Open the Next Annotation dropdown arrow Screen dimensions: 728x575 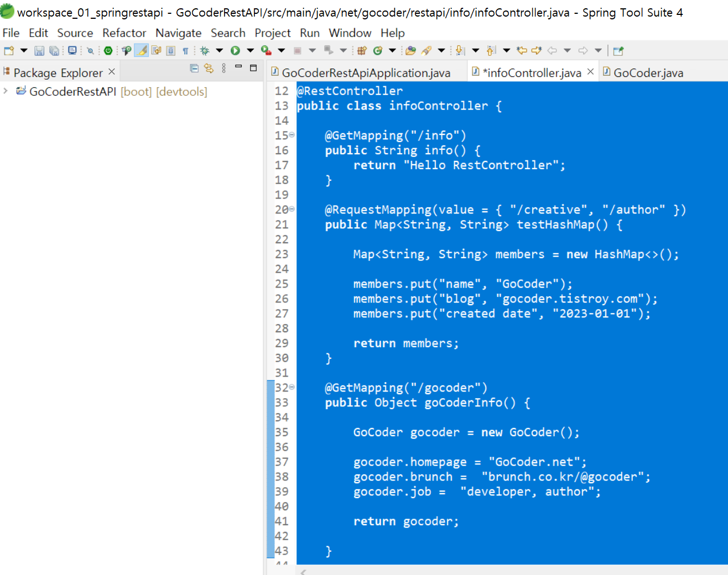tap(476, 51)
